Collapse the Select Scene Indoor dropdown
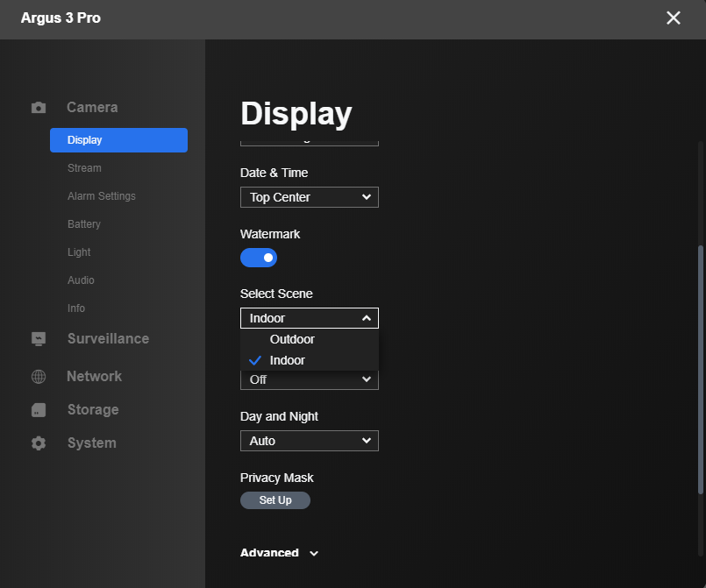 310,318
